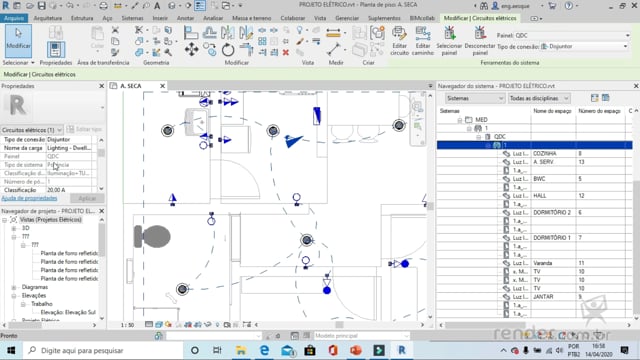The height and width of the screenshot is (360, 640).
Task: Select the Rotate tool
Action: pyautogui.click(x=228, y=50)
